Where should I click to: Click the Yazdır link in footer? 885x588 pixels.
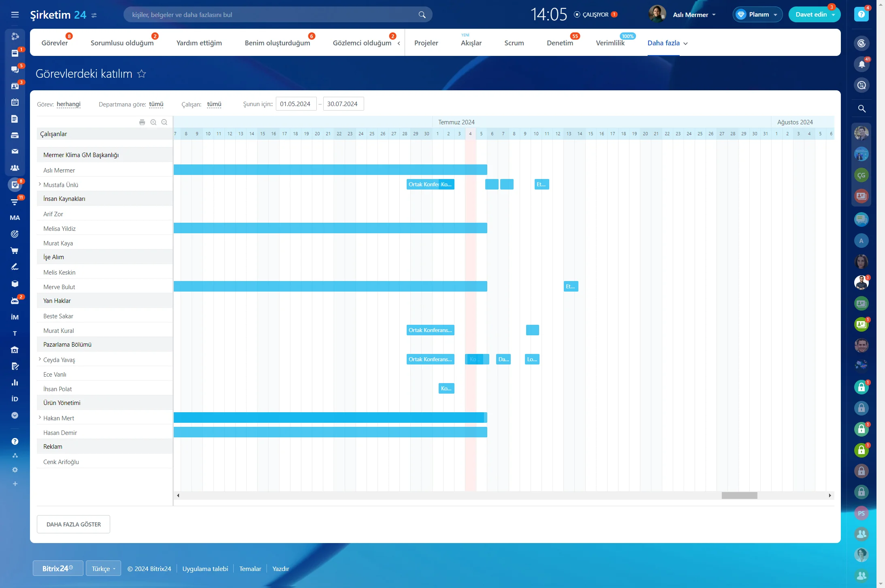click(281, 569)
